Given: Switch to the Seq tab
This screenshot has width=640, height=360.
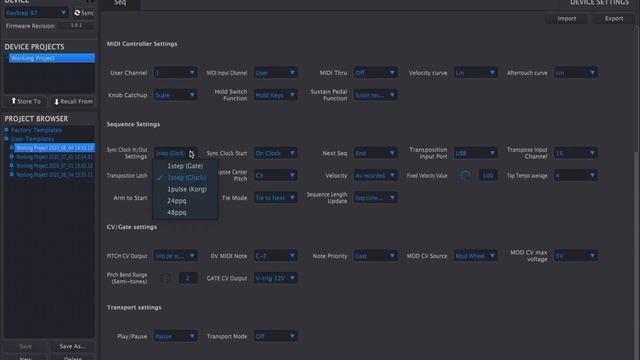Looking at the screenshot, I should coord(120,3).
